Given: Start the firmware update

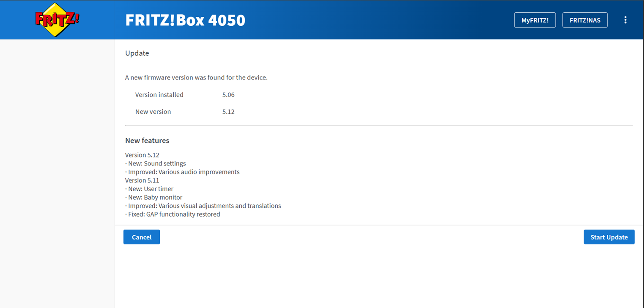Looking at the screenshot, I should (609, 237).
